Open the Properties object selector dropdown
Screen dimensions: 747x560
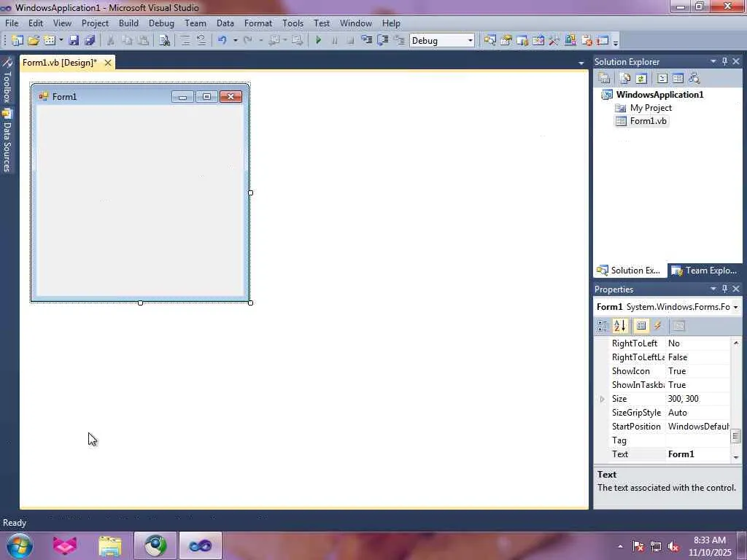735,307
